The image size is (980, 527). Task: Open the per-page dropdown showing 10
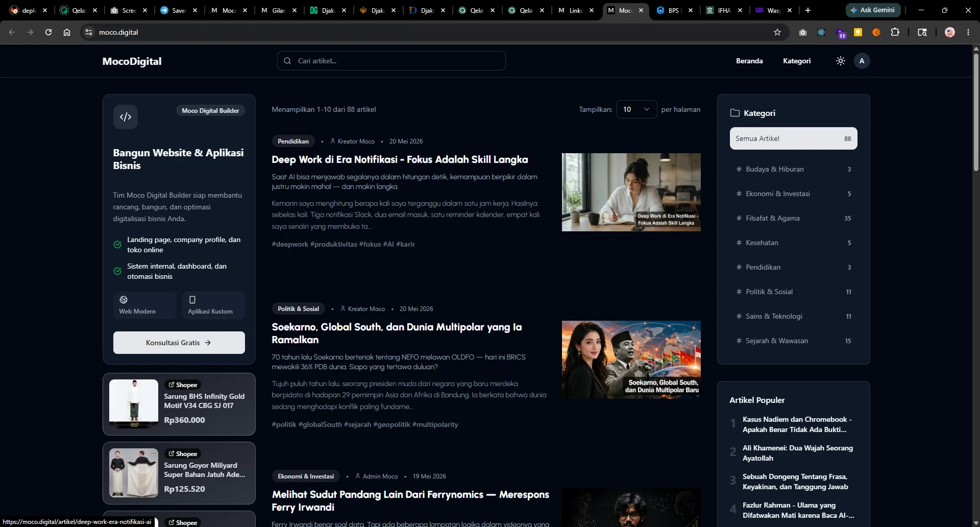(x=636, y=109)
